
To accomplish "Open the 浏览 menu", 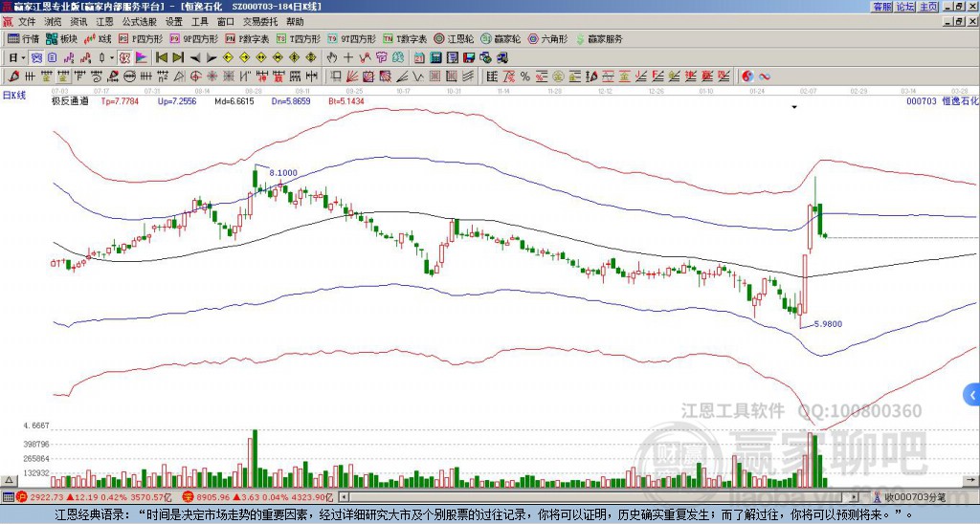I will 54,22.
